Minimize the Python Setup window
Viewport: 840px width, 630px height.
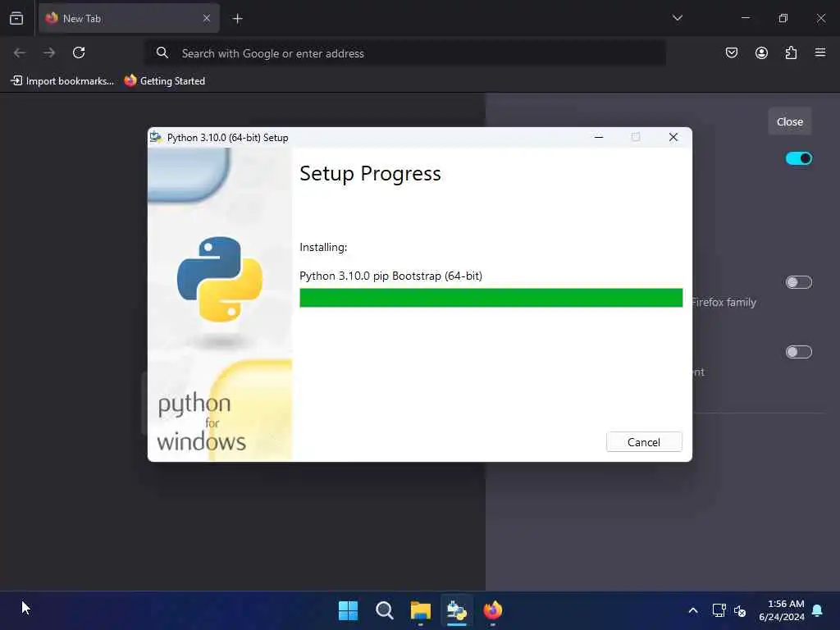[x=599, y=137]
